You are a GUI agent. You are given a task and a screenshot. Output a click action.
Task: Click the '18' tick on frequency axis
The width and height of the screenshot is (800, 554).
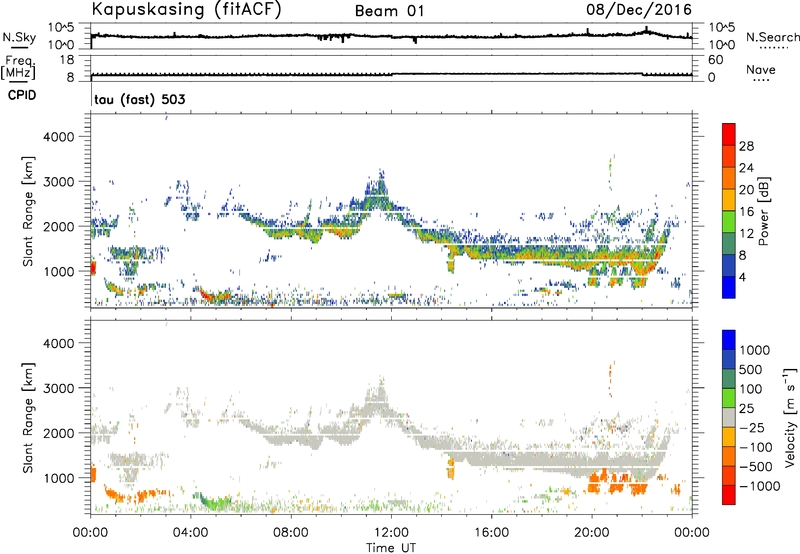(x=67, y=60)
